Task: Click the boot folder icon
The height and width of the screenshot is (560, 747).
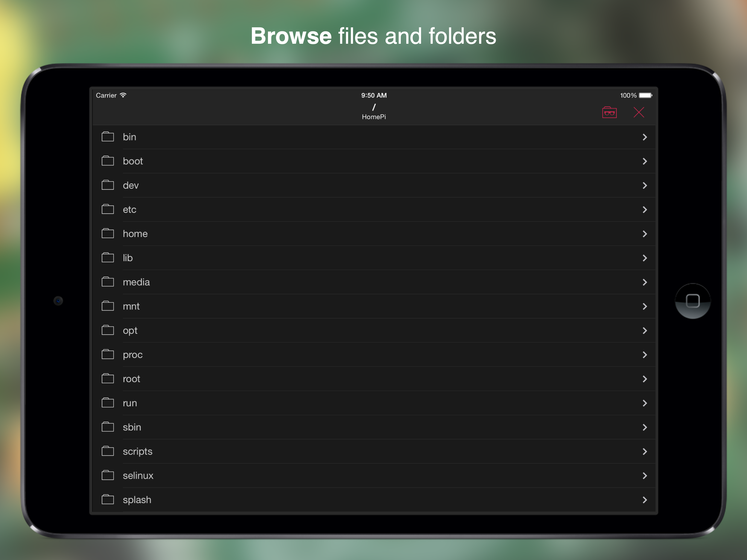Action: click(x=108, y=161)
